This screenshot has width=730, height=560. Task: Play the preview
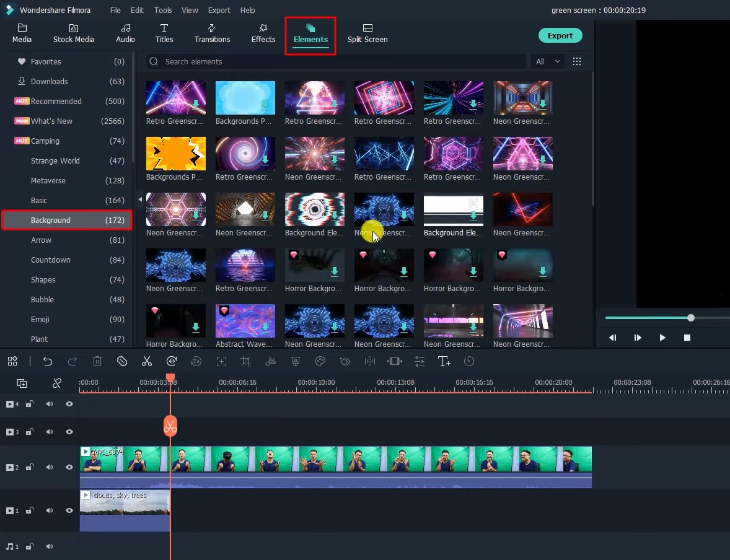(662, 338)
